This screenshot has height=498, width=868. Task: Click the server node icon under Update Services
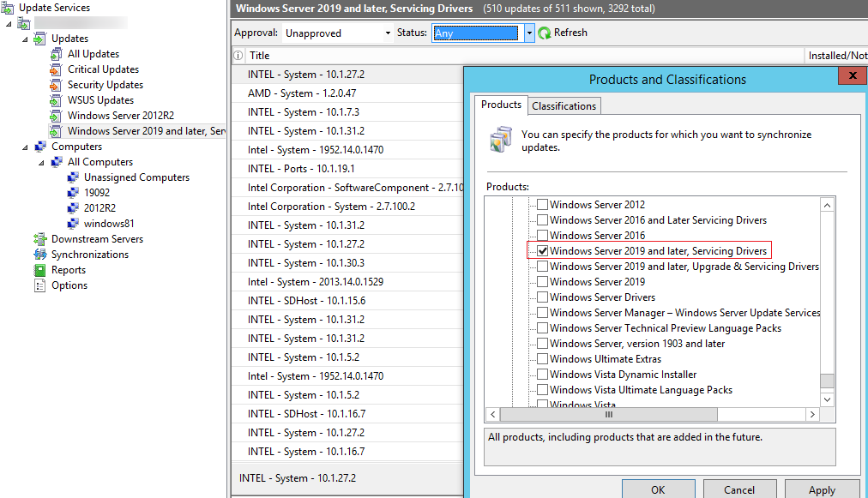coord(24,23)
